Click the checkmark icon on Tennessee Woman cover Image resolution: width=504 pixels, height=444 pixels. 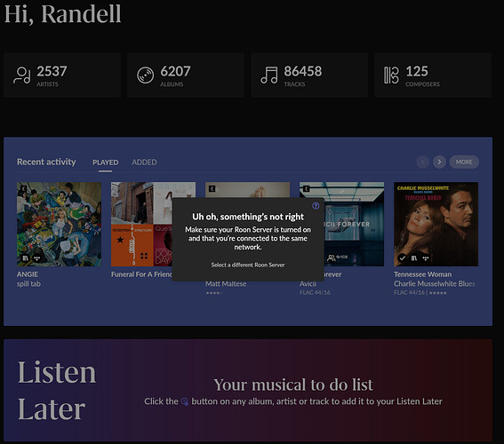pos(402,258)
